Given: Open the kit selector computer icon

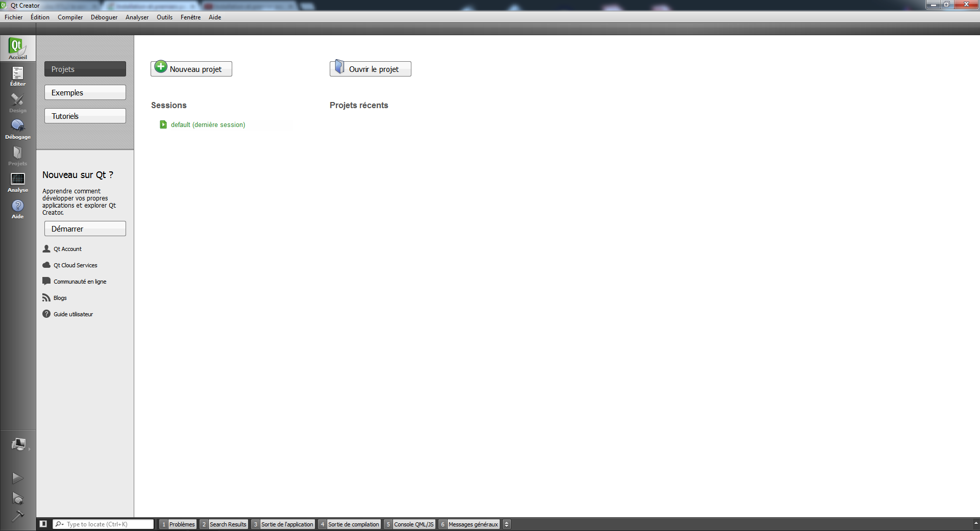Looking at the screenshot, I should point(18,444).
